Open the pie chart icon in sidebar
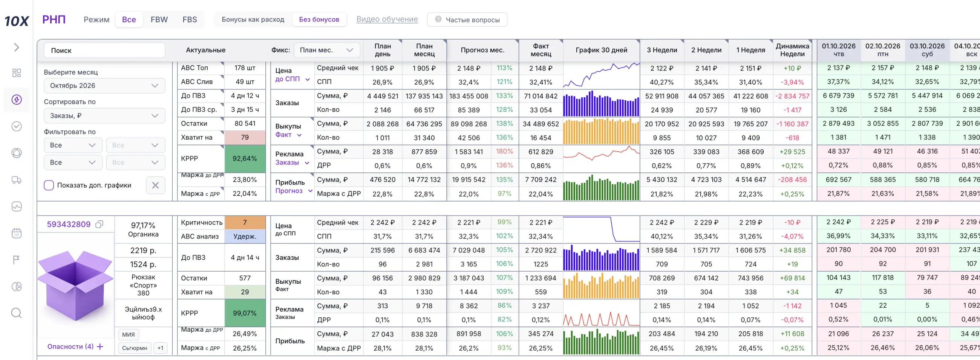Viewport: 980px width, 360px height. click(16, 286)
